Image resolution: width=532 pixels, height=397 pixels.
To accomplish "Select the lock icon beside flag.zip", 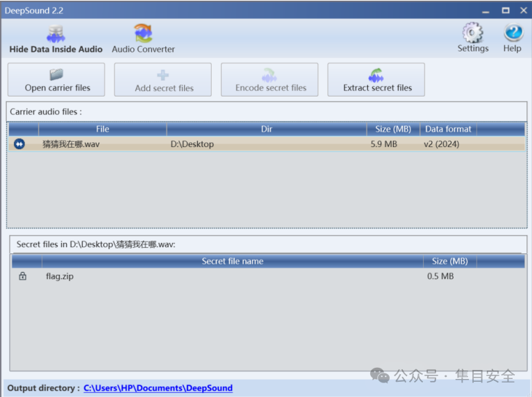I will (x=23, y=276).
